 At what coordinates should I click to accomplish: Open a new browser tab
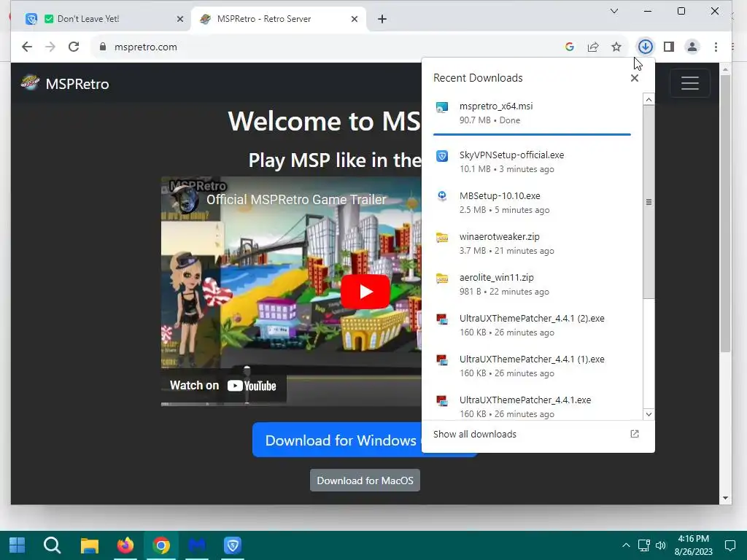point(382,19)
